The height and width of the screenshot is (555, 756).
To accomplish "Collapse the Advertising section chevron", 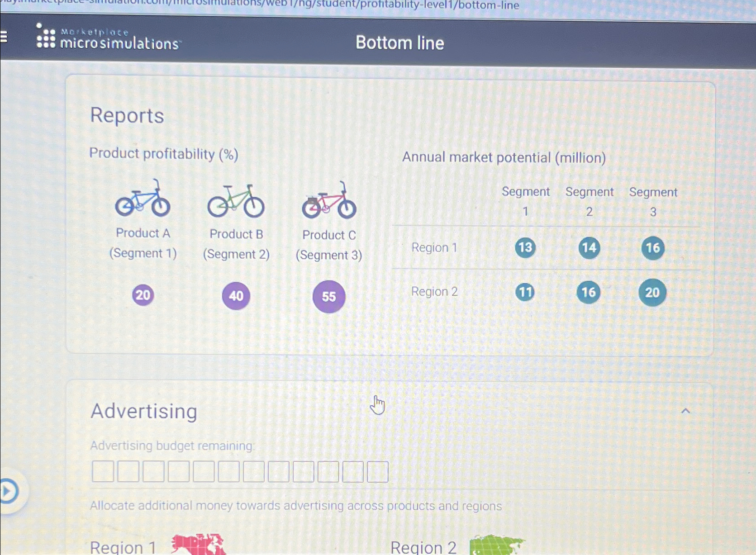I will (x=685, y=411).
